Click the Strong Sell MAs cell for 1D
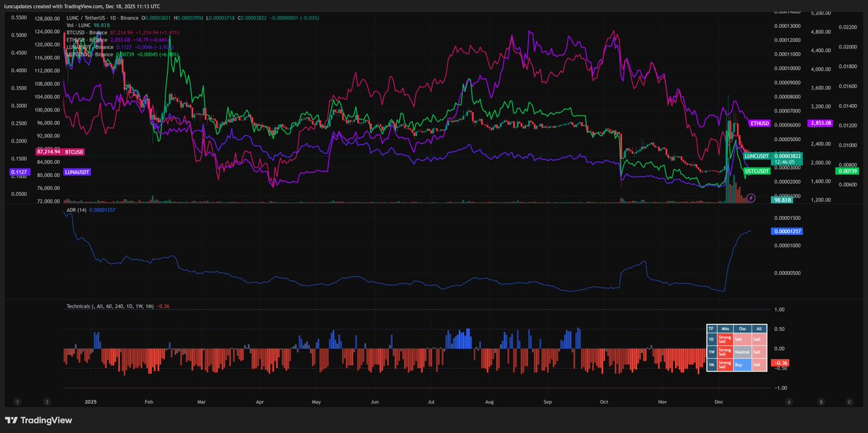 [x=726, y=339]
